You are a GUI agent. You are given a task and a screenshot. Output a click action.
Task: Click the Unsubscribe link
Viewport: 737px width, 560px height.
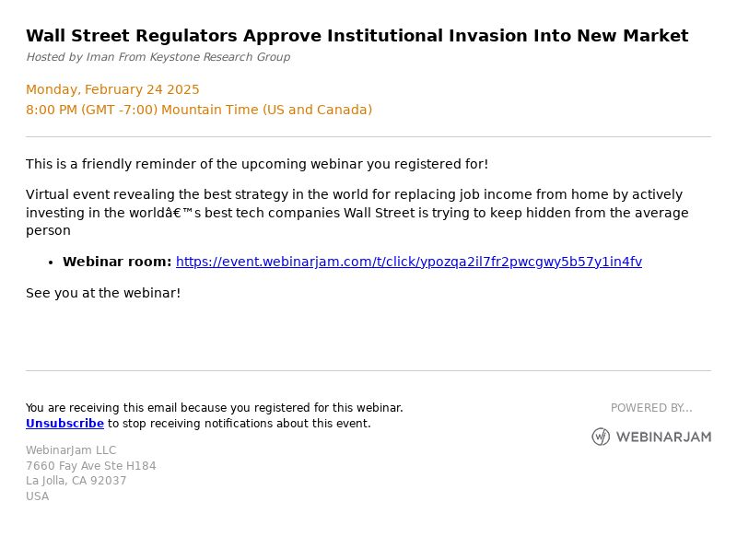(x=64, y=424)
